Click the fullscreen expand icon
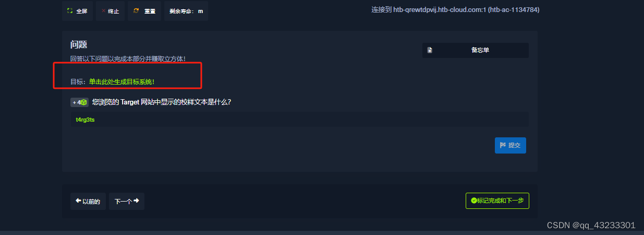The image size is (644, 235). tap(70, 10)
